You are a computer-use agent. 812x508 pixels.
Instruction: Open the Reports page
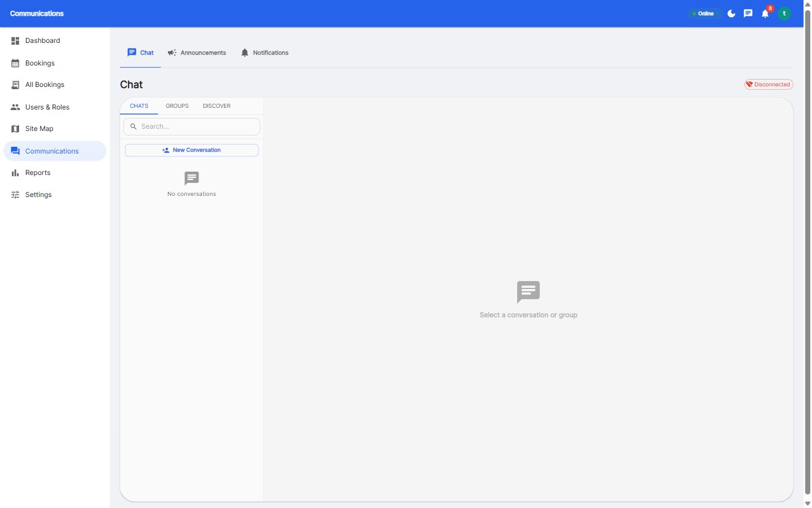(55, 173)
